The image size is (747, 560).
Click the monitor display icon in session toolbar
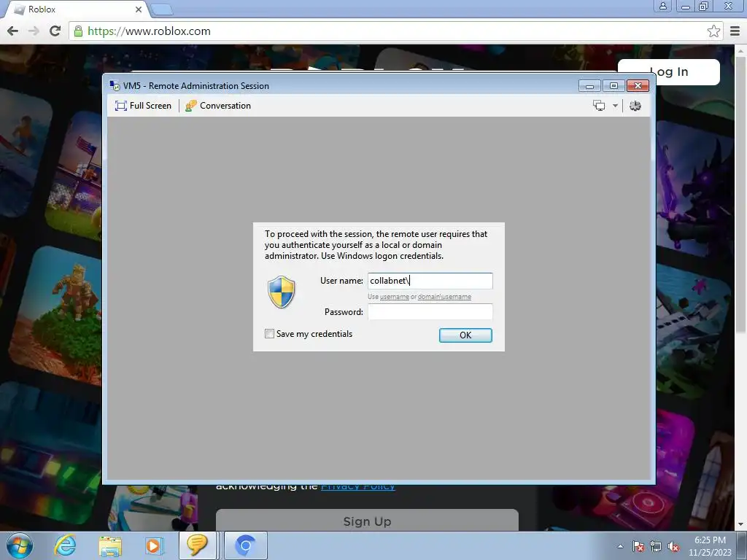(x=599, y=106)
